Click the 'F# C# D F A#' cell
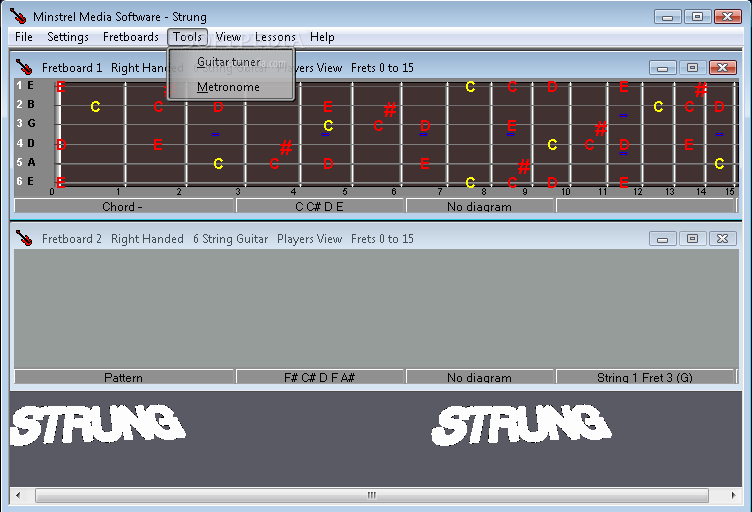 319,377
